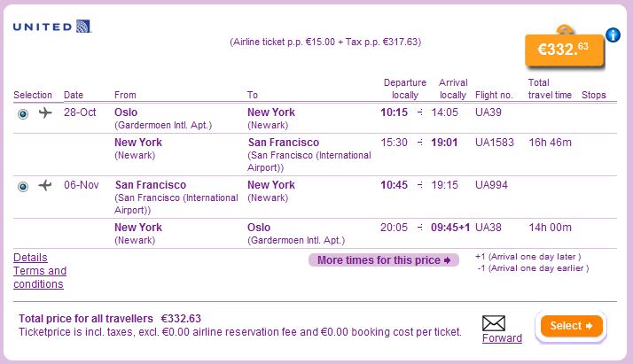Click the United airline logo
This screenshot has width=633, height=364.
click(52, 27)
